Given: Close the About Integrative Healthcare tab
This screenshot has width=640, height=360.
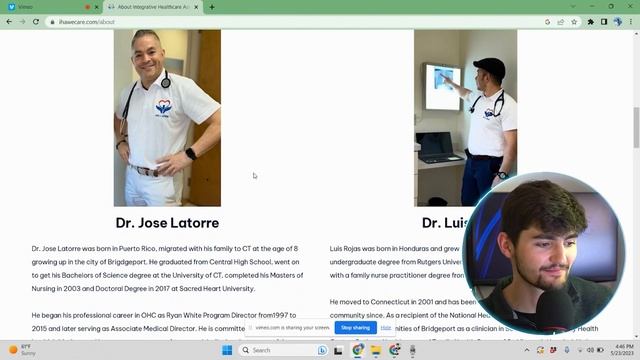Looking at the screenshot, I should (196, 7).
